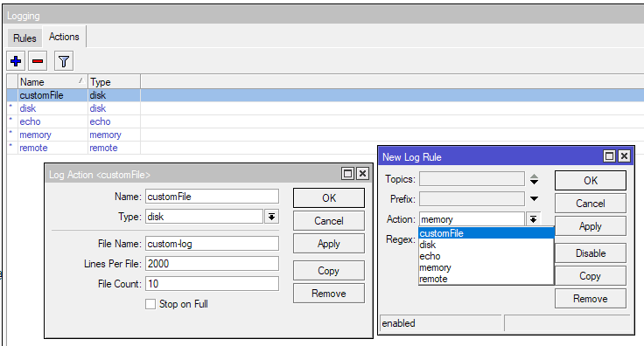Choose disk from Action dropdown list

point(486,245)
